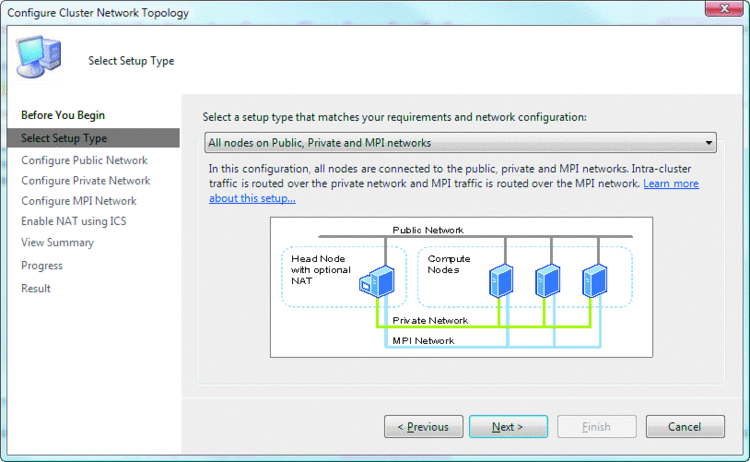The width and height of the screenshot is (750, 462).
Task: Click the computer icon in the wizard header
Action: point(39,56)
